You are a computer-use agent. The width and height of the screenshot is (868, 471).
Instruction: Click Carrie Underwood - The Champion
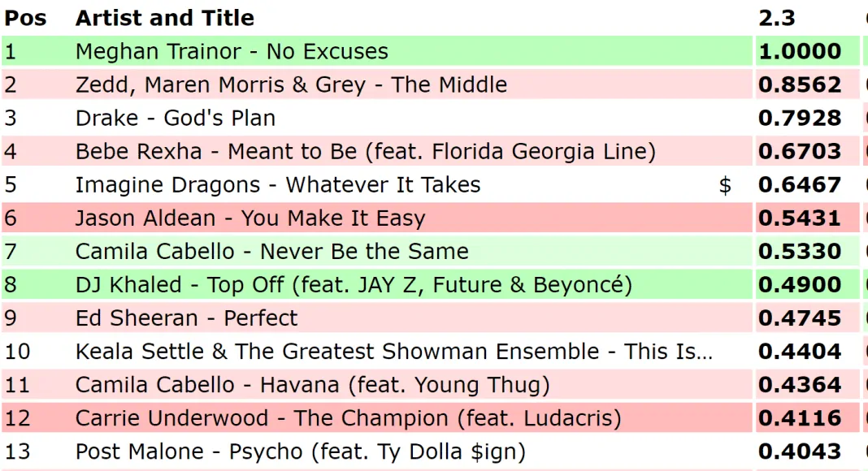tap(348, 418)
